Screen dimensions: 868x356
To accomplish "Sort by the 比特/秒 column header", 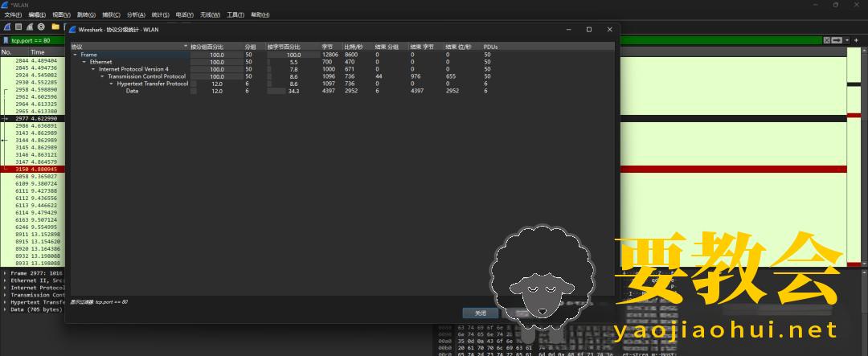I will coord(358,47).
